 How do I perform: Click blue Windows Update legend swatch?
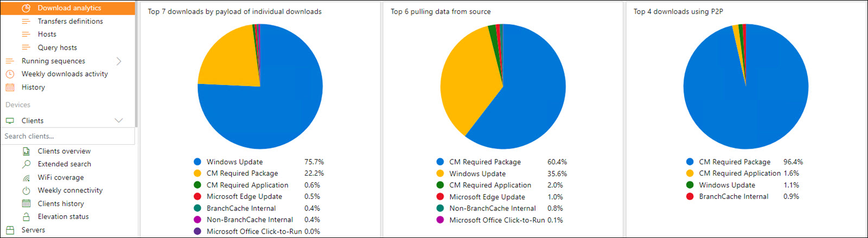tap(197, 162)
